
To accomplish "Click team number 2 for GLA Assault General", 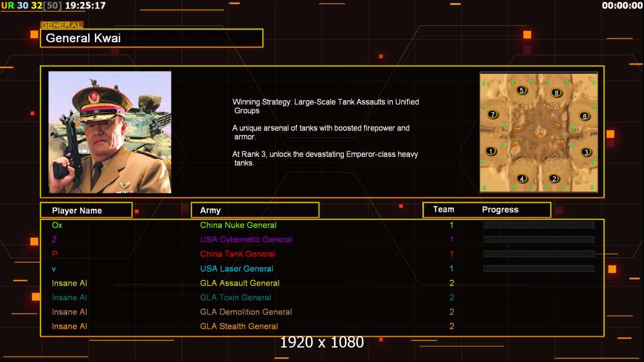I will pos(452,283).
